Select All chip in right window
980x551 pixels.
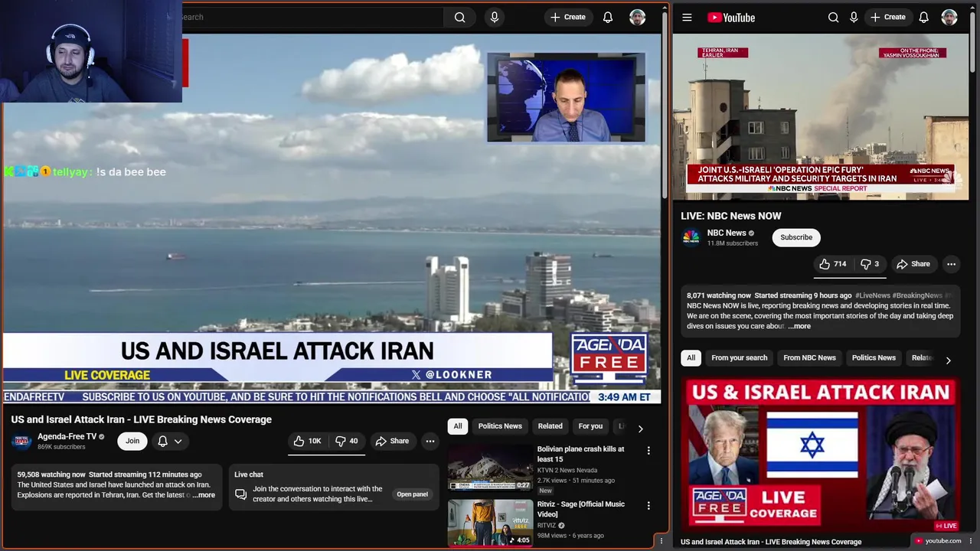pyautogui.click(x=691, y=358)
